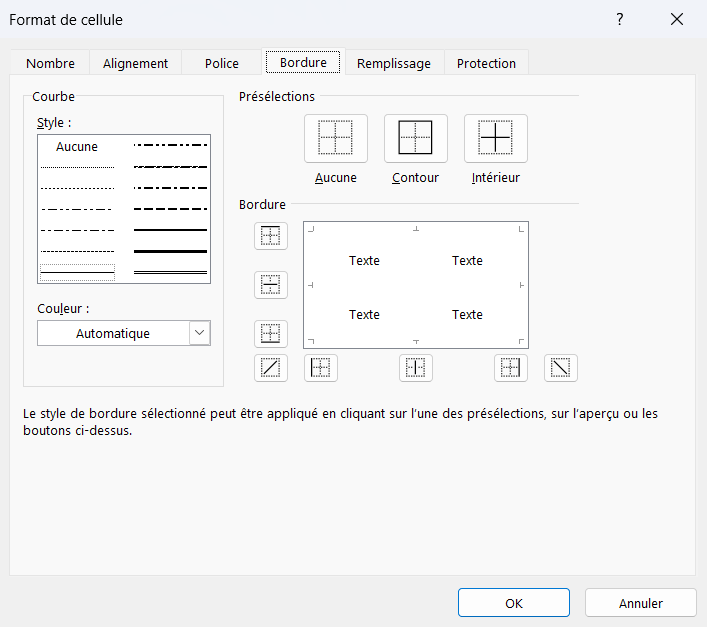This screenshot has height=627, width=707.
Task: Choose the medium solid line style
Action: click(x=170, y=230)
